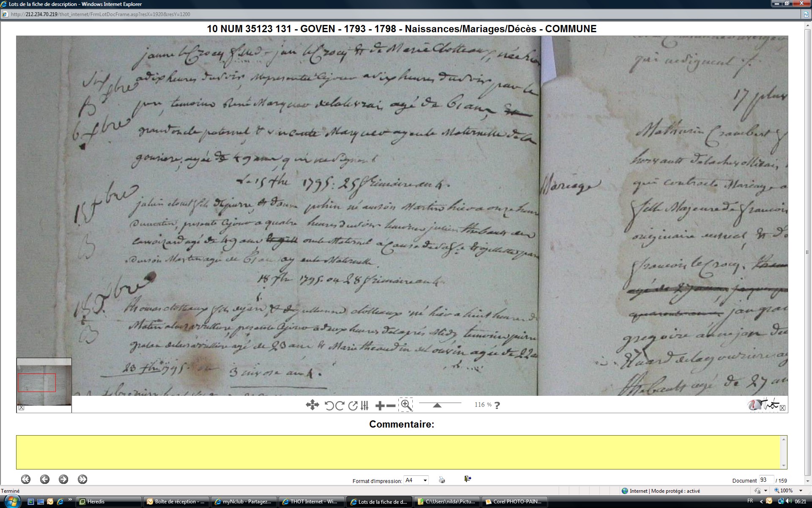
Task: Reset the image view
Action: coord(353,406)
